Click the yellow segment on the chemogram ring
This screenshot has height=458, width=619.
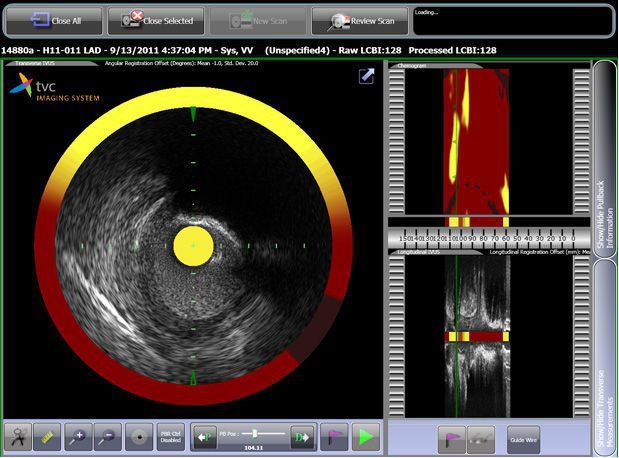coord(193,97)
